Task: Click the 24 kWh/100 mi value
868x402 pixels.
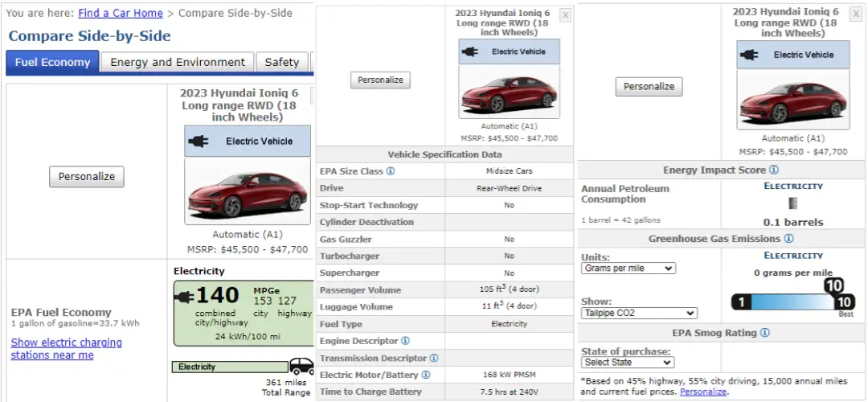Action: pyautogui.click(x=248, y=336)
